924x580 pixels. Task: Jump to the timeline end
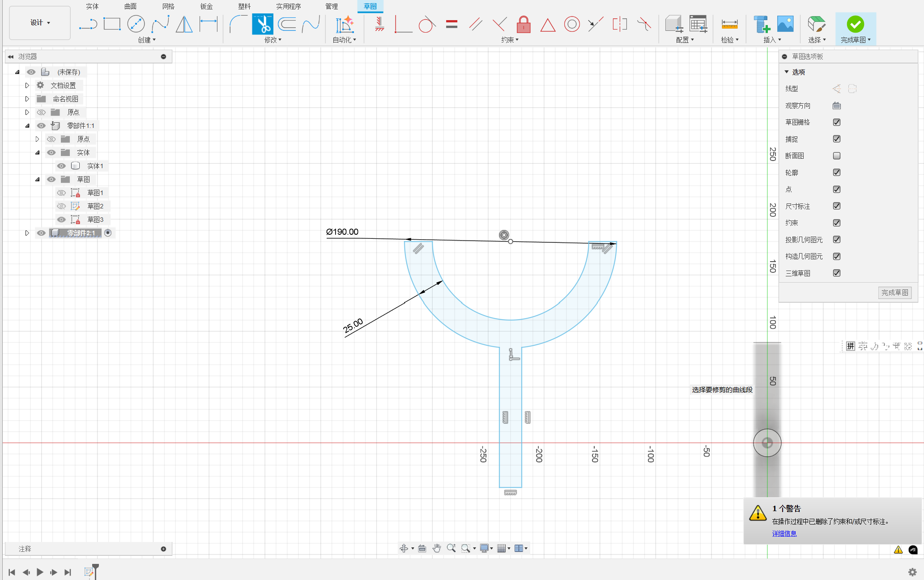(x=68, y=572)
